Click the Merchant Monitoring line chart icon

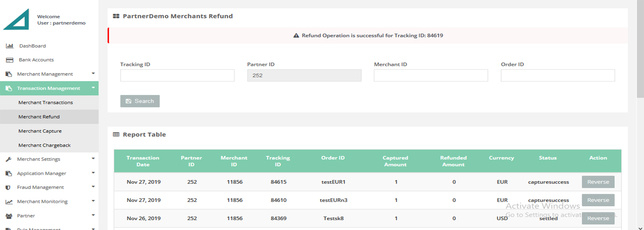tap(9, 202)
